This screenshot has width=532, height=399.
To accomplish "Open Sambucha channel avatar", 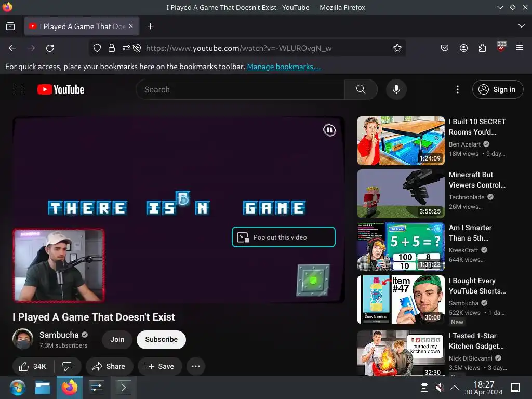I will point(23,339).
